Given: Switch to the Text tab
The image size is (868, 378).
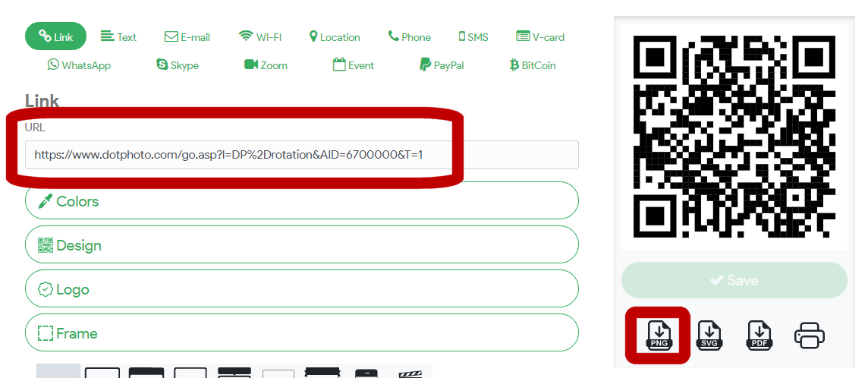Looking at the screenshot, I should 118,37.
